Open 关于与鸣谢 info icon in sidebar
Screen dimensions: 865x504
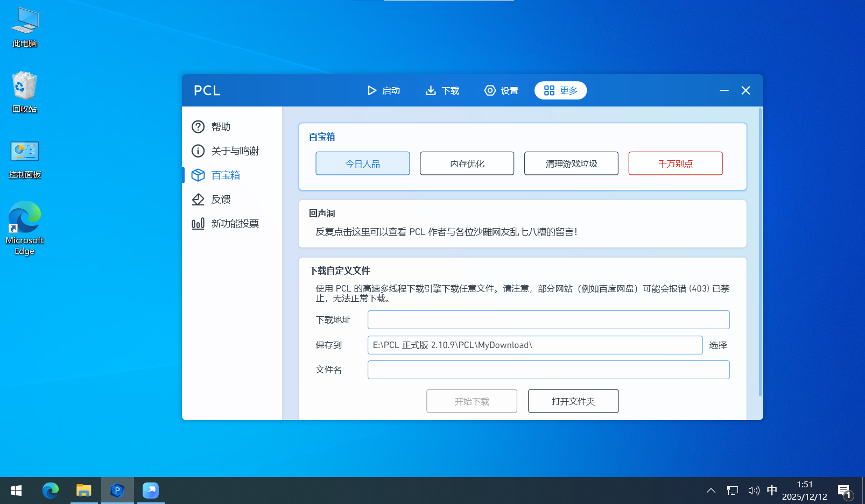tap(198, 151)
